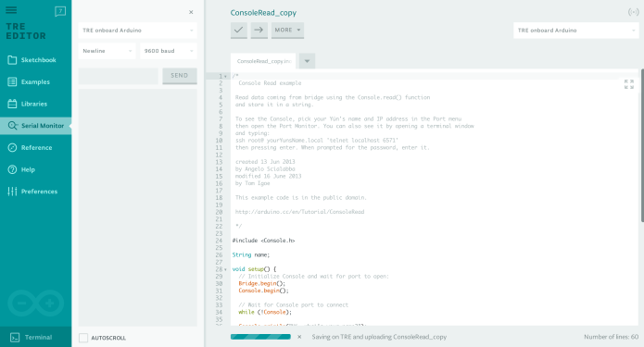
Task: Click the connection signal icon
Action: pyautogui.click(x=633, y=12)
